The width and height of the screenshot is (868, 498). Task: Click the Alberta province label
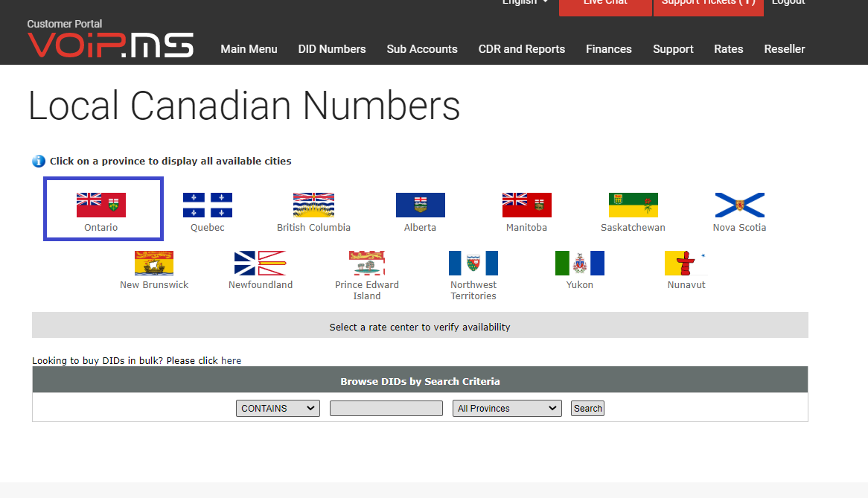pyautogui.click(x=420, y=228)
